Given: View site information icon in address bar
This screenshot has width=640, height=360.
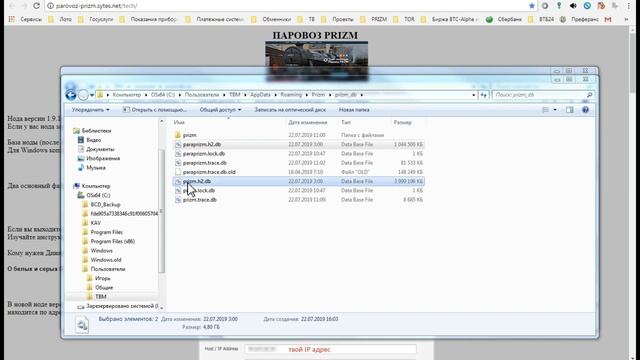Looking at the screenshot, I should (50, 6).
